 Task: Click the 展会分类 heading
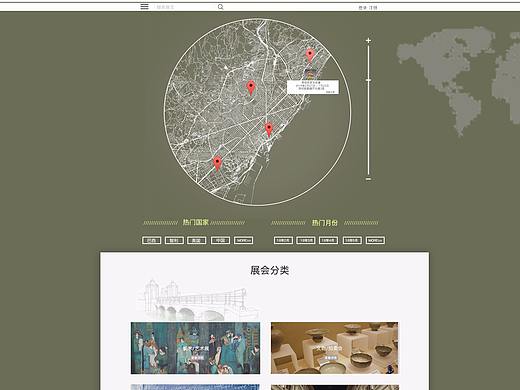click(x=269, y=270)
